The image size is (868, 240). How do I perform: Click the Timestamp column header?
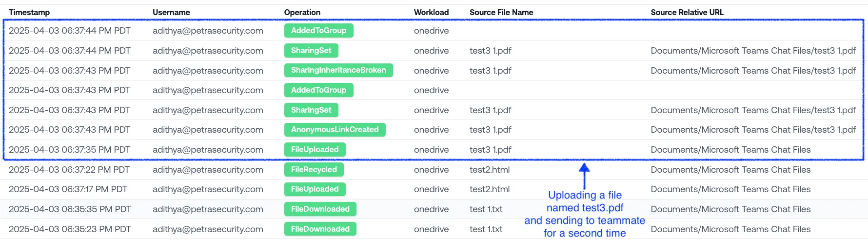point(29,12)
